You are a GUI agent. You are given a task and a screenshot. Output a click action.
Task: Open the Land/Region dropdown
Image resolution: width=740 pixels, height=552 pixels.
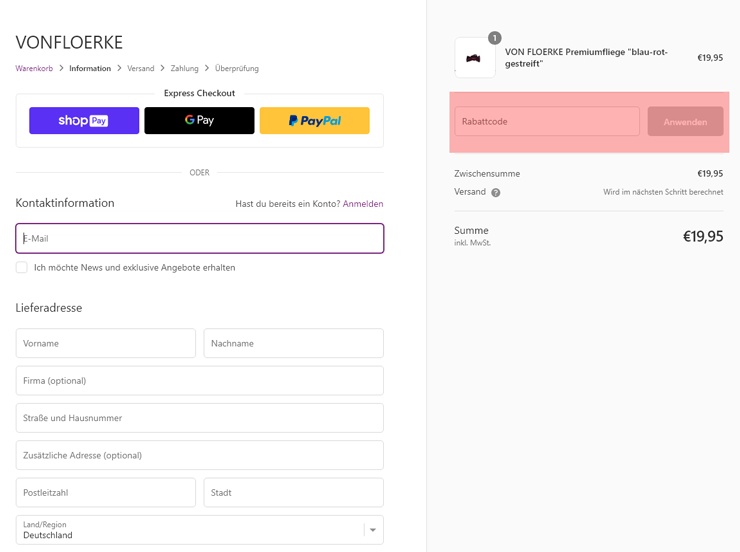tap(200, 530)
